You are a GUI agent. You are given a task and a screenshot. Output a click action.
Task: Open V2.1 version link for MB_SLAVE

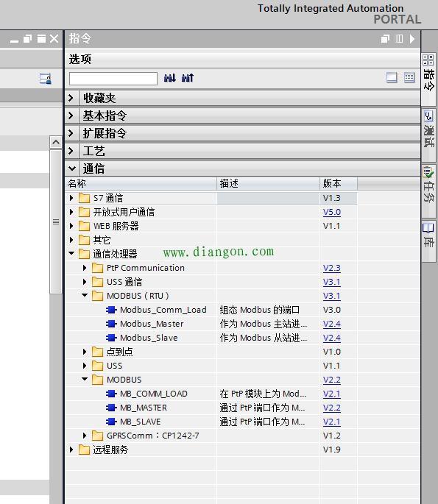[332, 422]
